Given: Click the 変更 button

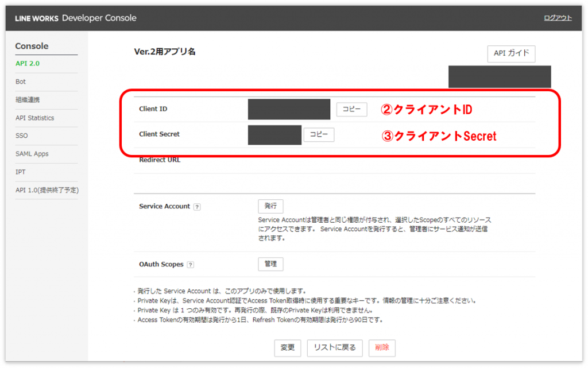Looking at the screenshot, I should pos(287,348).
